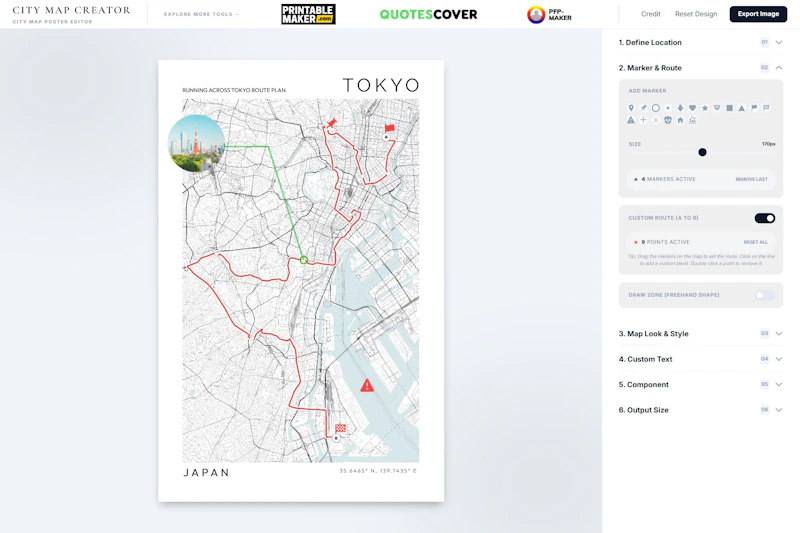Collapse the Marker & Route section
The width and height of the screenshot is (800, 533).
coord(700,68)
